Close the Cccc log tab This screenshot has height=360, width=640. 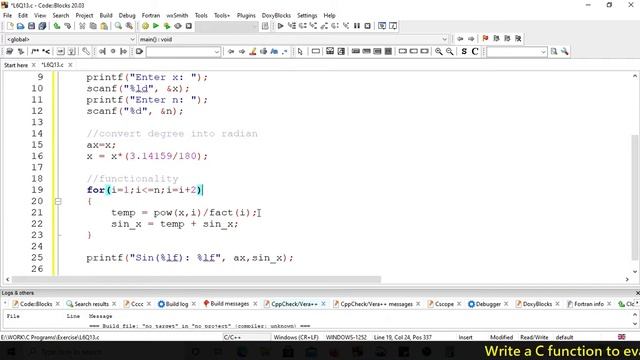[149, 304]
